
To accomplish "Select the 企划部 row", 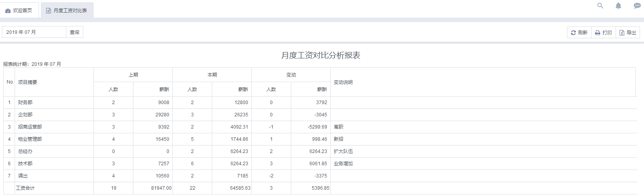I will coord(25,115).
